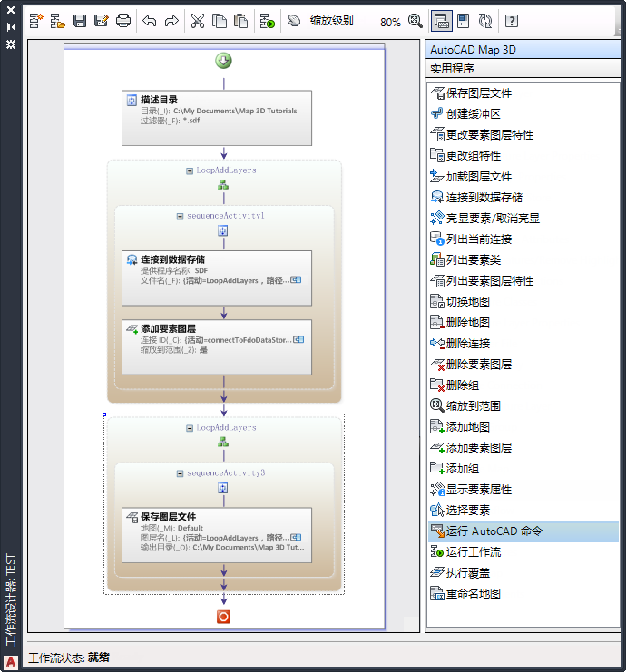626x672 pixels.
Task: Print the workflow using the printer icon
Action: point(123,21)
